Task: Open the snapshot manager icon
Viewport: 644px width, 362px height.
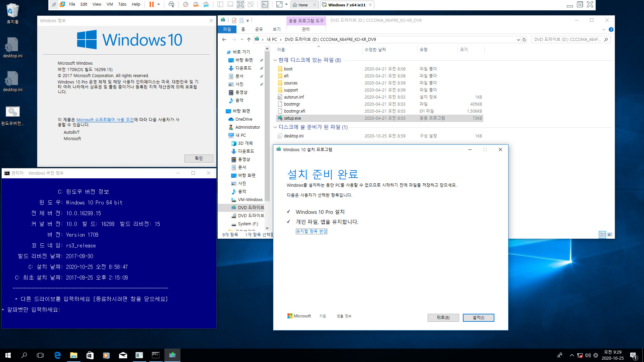Action: point(206,5)
